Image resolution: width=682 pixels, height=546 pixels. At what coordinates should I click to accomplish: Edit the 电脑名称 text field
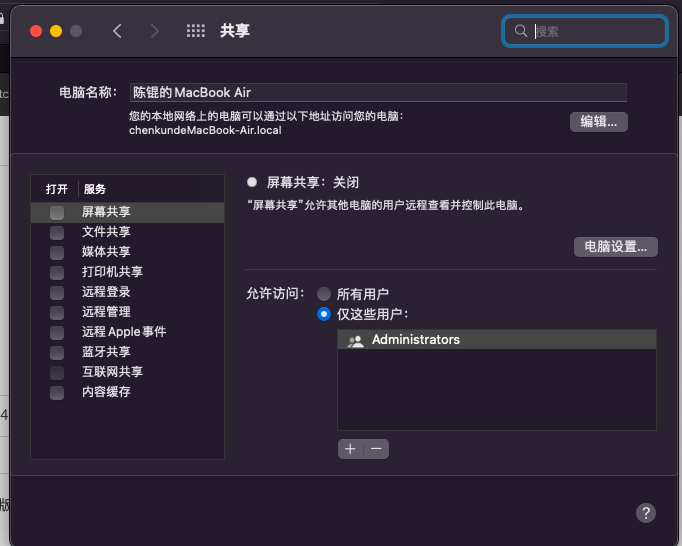point(378,92)
